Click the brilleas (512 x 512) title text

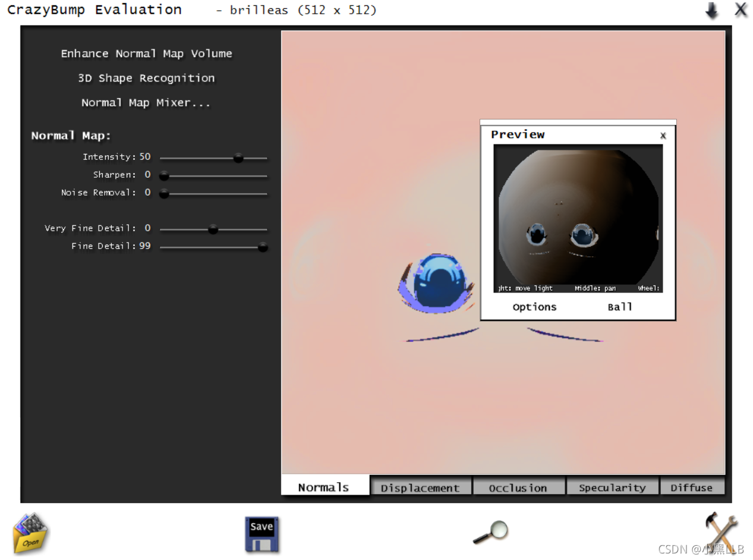(303, 10)
